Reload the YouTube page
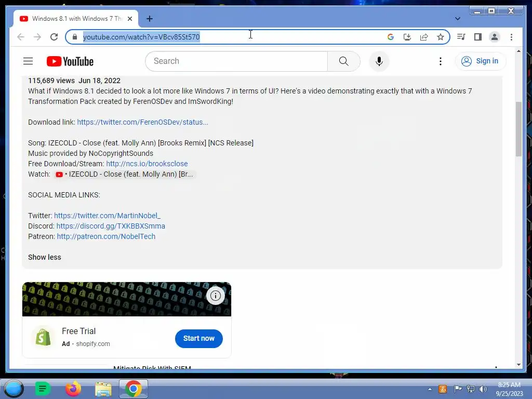The height and width of the screenshot is (399, 532). point(54,37)
